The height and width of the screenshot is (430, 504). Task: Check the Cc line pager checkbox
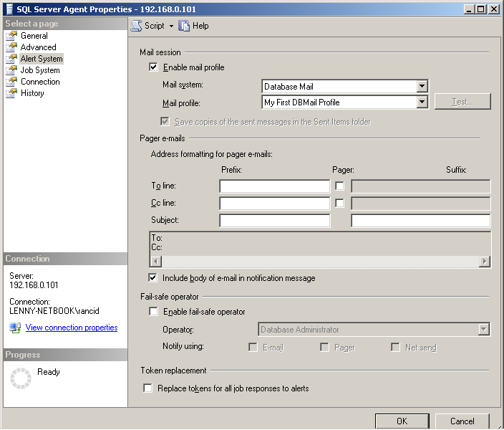340,203
